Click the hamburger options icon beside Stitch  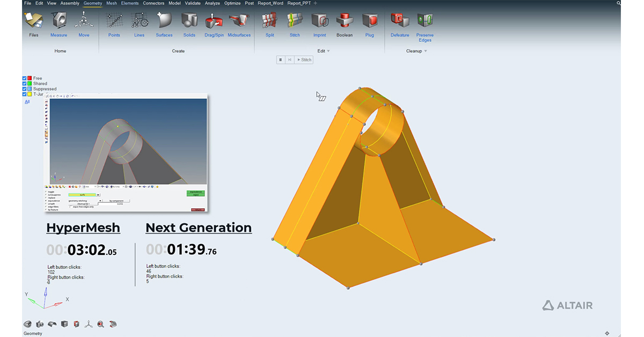click(280, 60)
